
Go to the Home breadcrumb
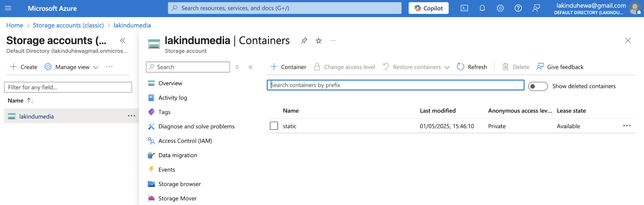tap(15, 25)
